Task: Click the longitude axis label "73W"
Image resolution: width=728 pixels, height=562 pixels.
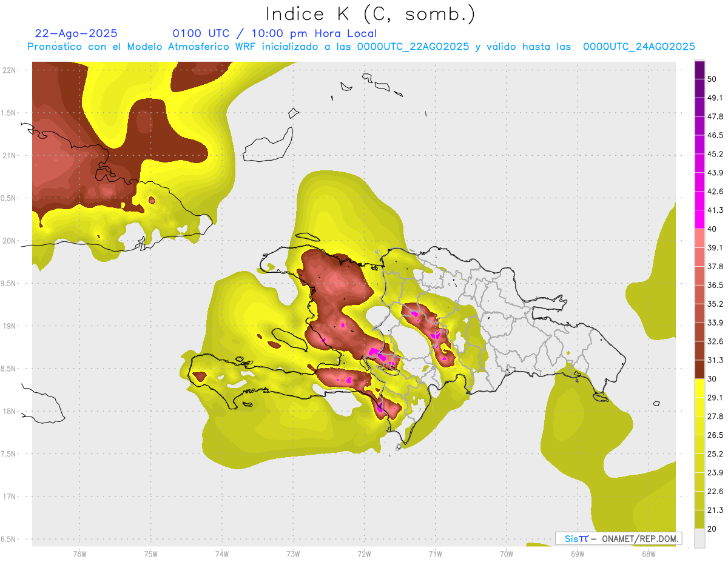Action: point(293,554)
